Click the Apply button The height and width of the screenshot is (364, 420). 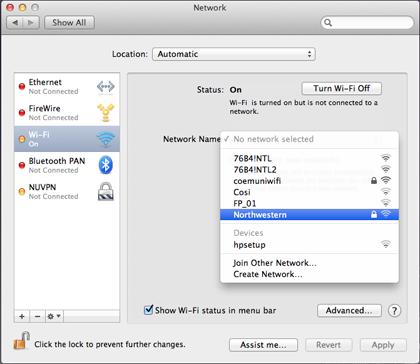point(383,345)
